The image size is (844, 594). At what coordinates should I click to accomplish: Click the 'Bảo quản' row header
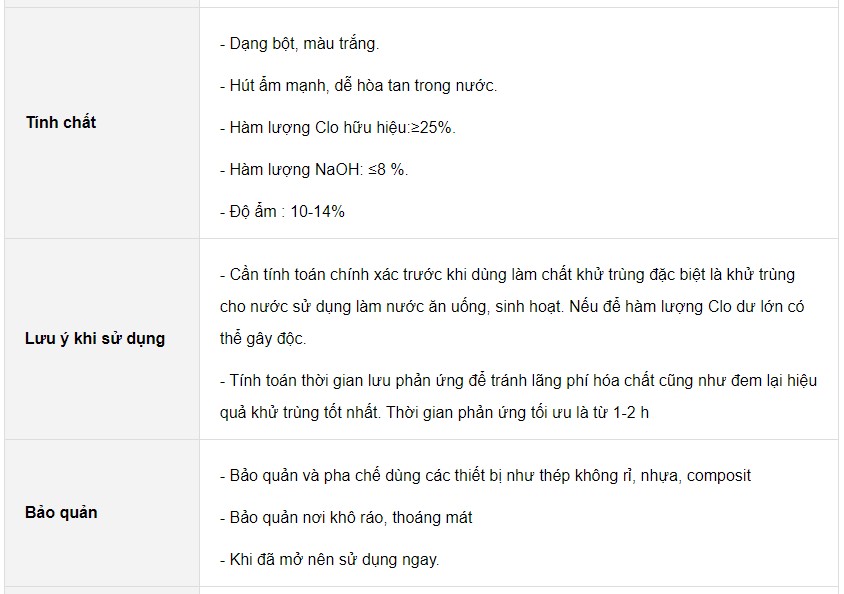pos(61,512)
